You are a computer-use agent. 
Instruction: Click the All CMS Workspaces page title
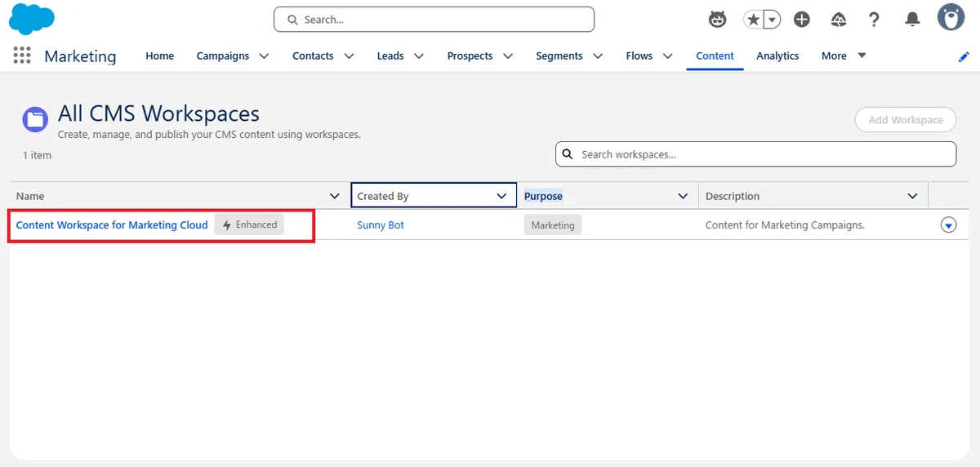pyautogui.click(x=158, y=113)
